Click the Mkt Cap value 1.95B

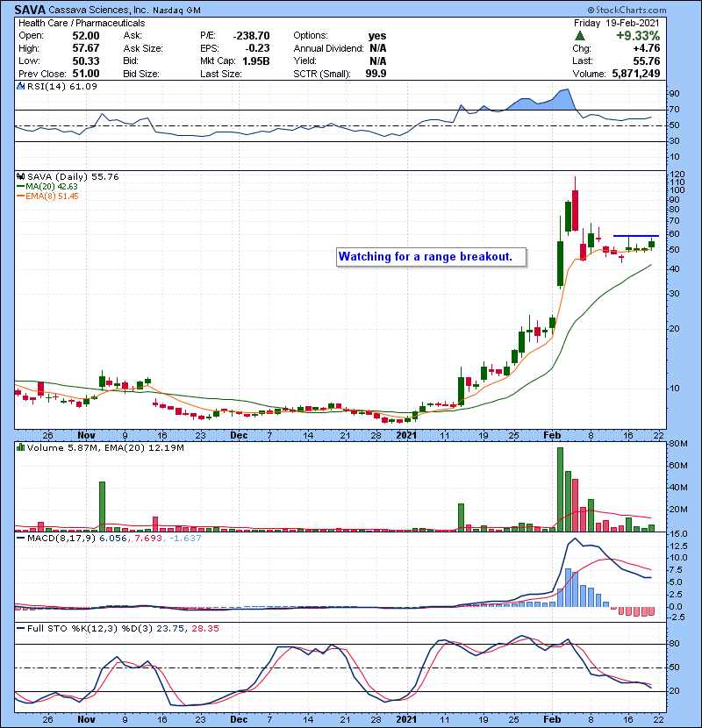[256, 61]
